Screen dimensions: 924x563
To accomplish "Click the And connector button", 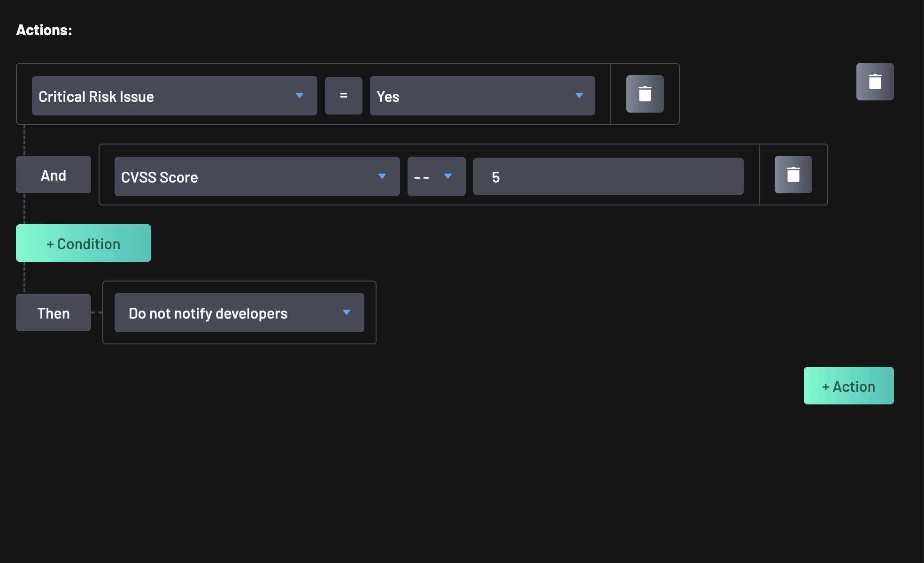I will point(54,175).
